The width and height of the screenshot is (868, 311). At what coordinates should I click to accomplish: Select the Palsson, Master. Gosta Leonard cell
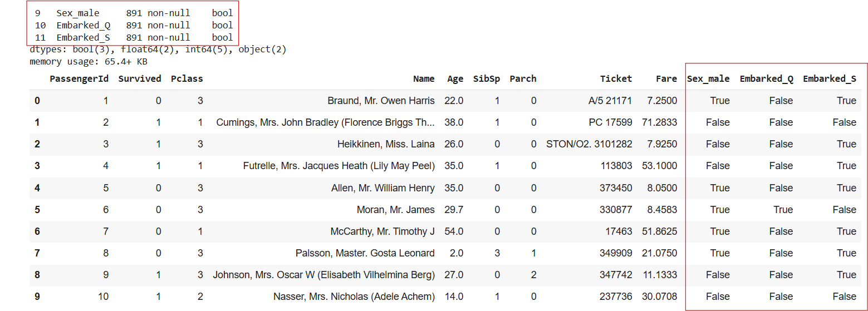pyautogui.click(x=365, y=253)
